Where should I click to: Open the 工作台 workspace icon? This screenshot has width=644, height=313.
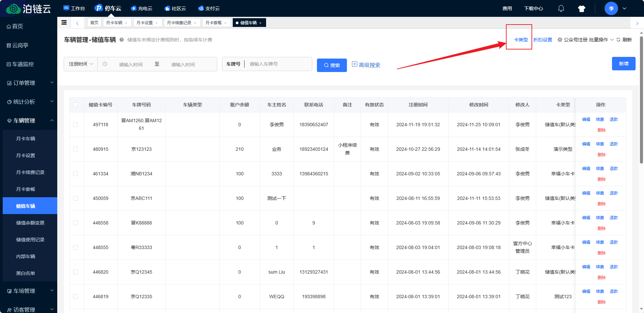point(66,8)
